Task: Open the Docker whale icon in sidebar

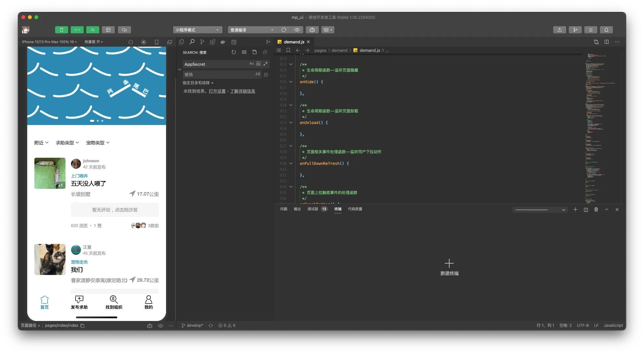Action: 223,42
